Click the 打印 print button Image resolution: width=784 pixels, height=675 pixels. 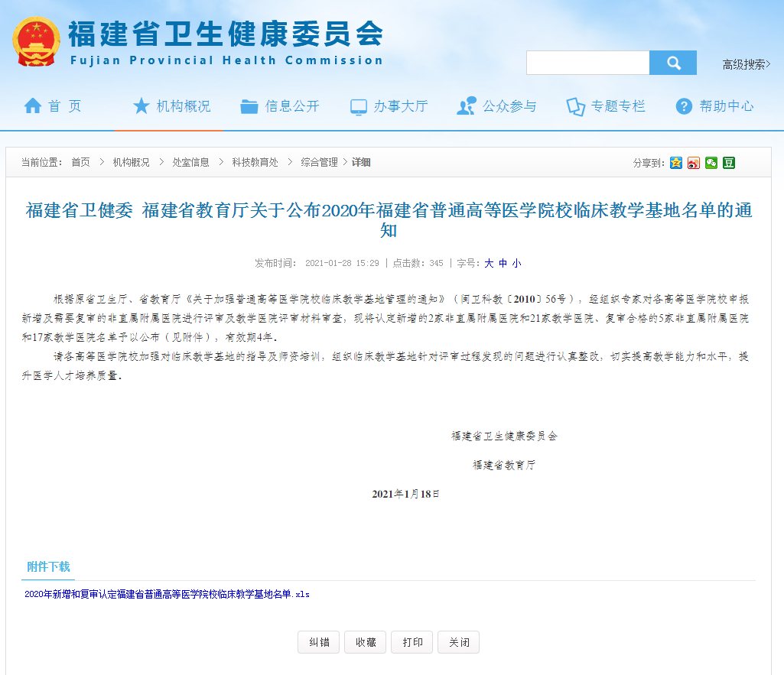pyautogui.click(x=412, y=642)
